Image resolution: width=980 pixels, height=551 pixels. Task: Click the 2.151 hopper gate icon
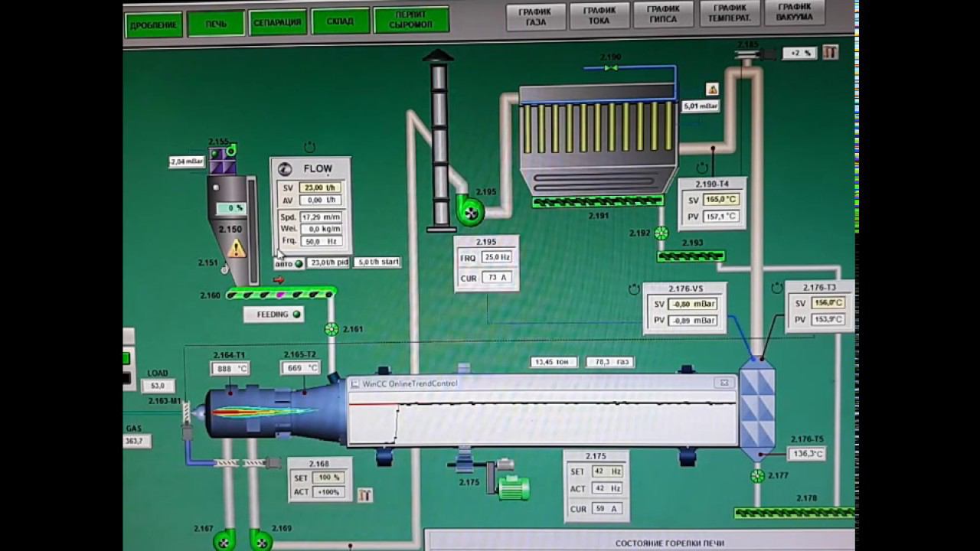(224, 269)
